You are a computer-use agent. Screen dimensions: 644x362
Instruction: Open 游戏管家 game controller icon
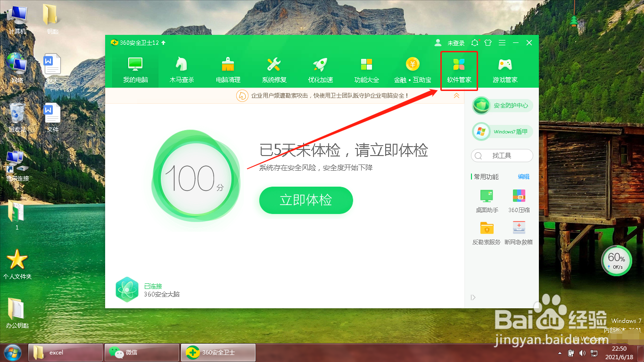tap(505, 64)
